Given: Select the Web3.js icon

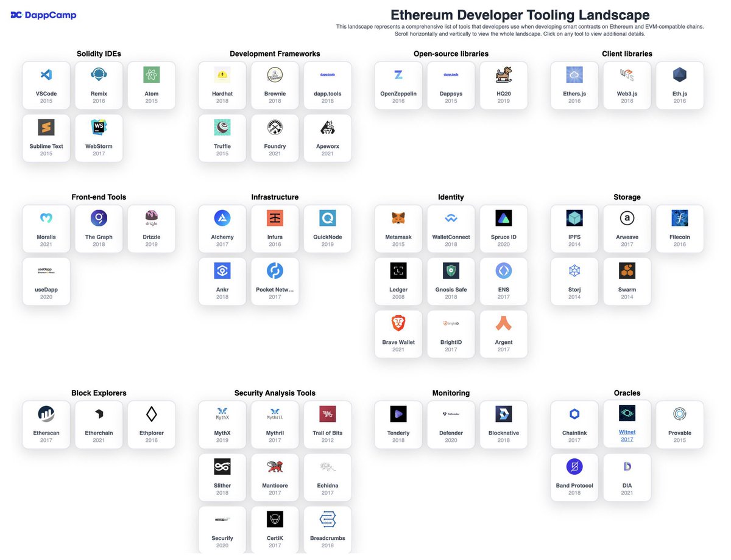Looking at the screenshot, I should click(627, 75).
